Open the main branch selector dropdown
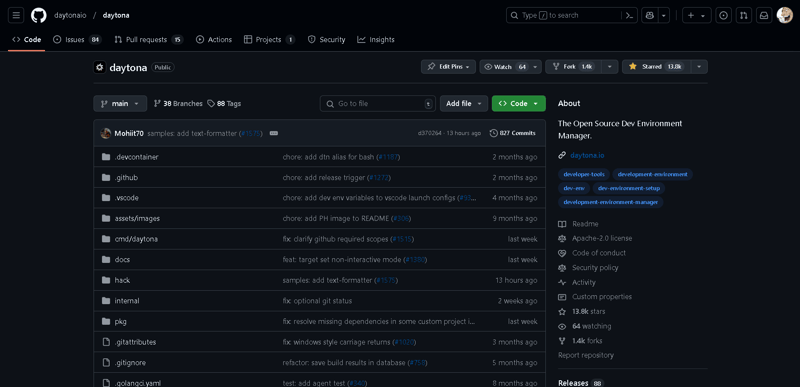Image resolution: width=800 pixels, height=387 pixels. pos(120,104)
